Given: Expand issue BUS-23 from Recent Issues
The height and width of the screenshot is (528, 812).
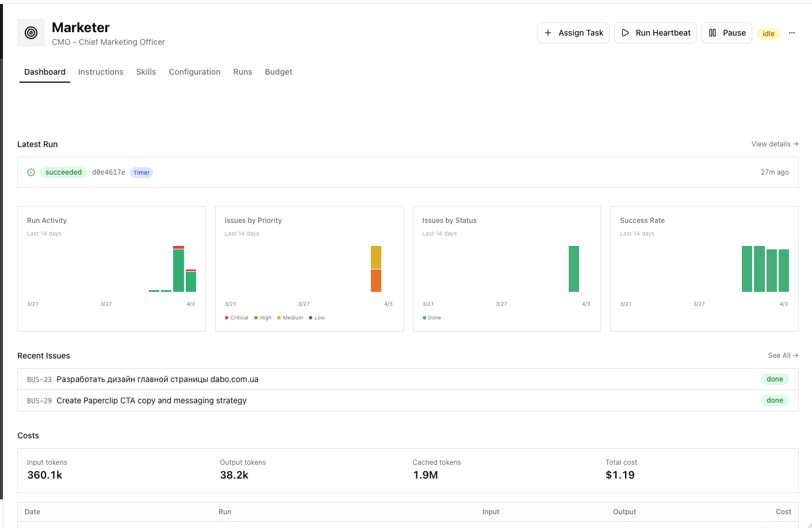Looking at the screenshot, I should click(158, 379).
